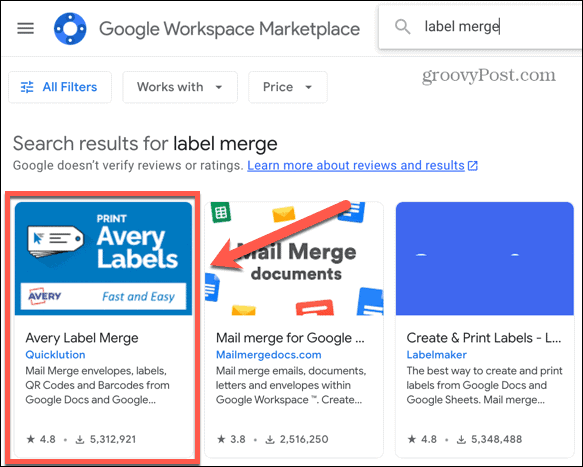This screenshot has width=583, height=467.
Task: Click the install count 2,516,250
Action: coord(304,439)
